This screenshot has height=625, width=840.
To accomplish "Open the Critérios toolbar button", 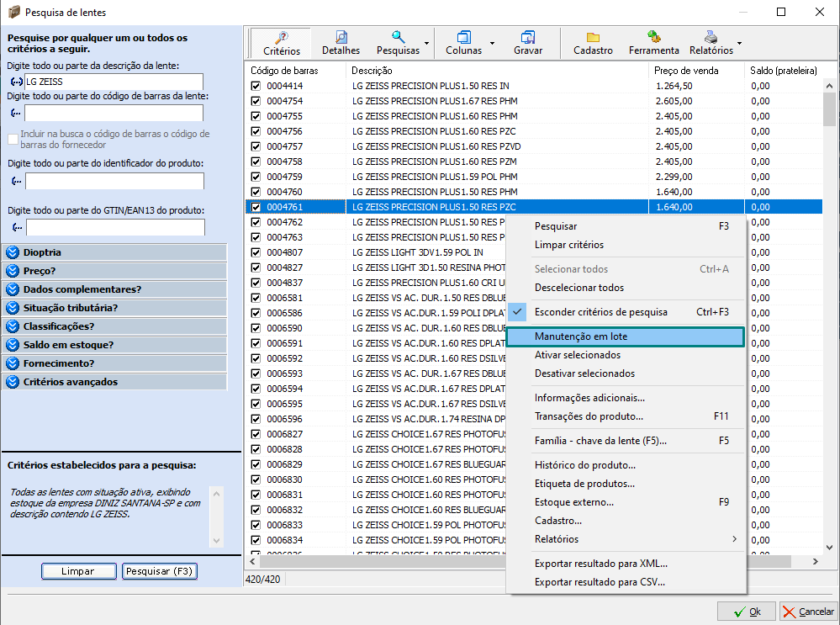I will pos(281,44).
